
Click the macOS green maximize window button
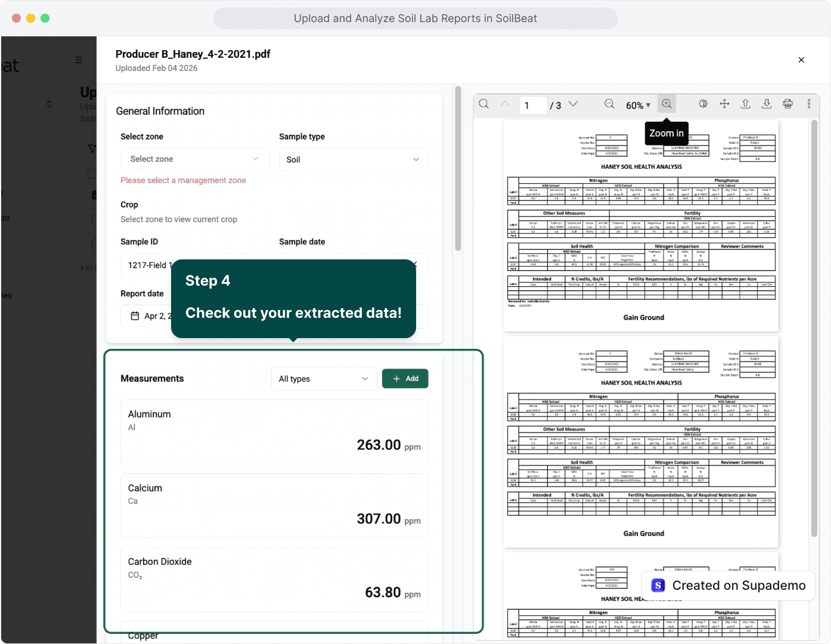point(45,18)
